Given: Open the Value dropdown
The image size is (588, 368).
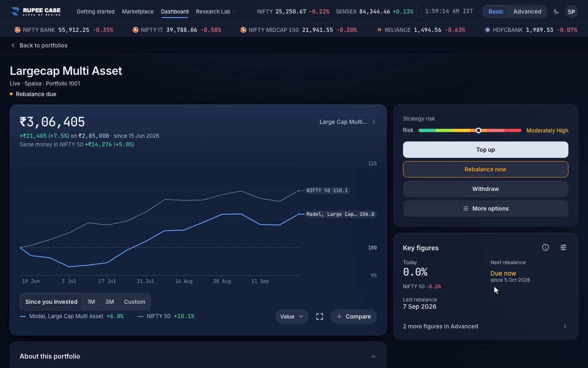Looking at the screenshot, I should coord(292,316).
